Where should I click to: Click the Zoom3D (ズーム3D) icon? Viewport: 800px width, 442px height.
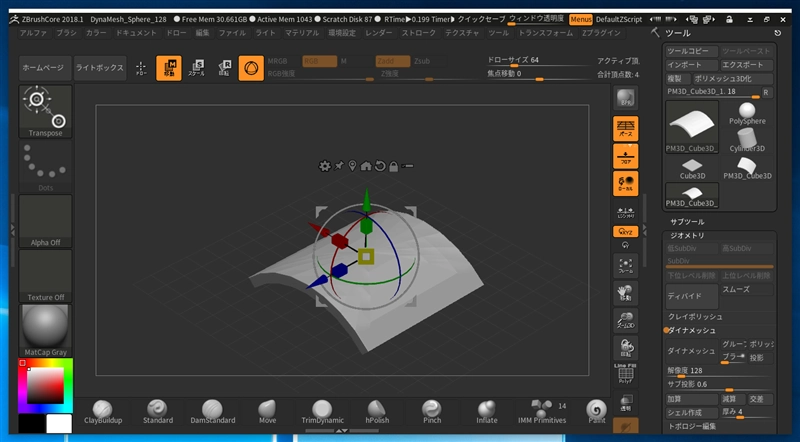tap(626, 321)
